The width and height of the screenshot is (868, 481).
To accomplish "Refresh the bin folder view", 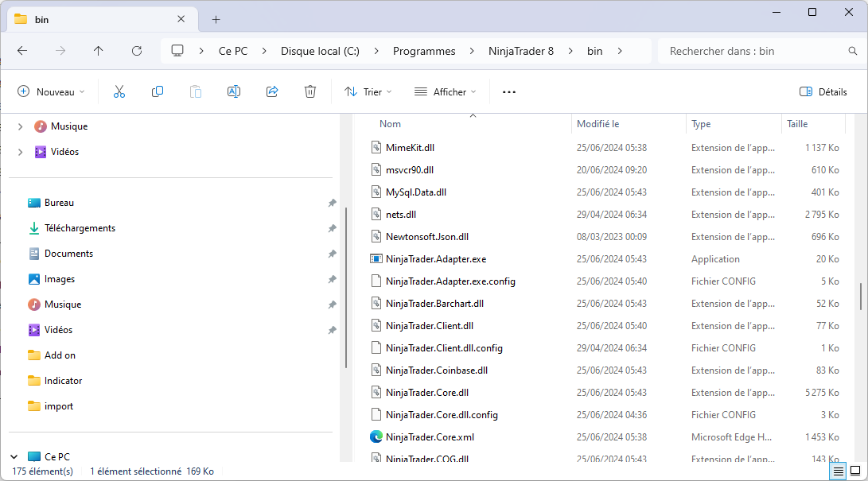I will click(x=137, y=51).
